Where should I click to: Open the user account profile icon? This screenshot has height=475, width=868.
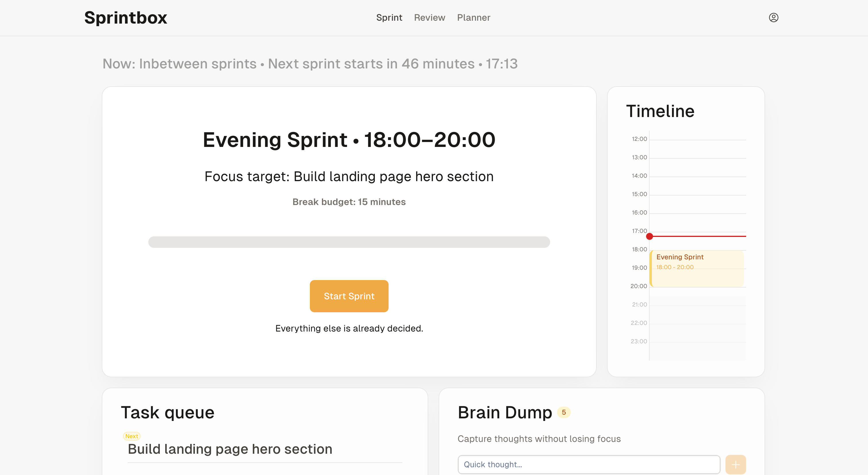(x=773, y=18)
